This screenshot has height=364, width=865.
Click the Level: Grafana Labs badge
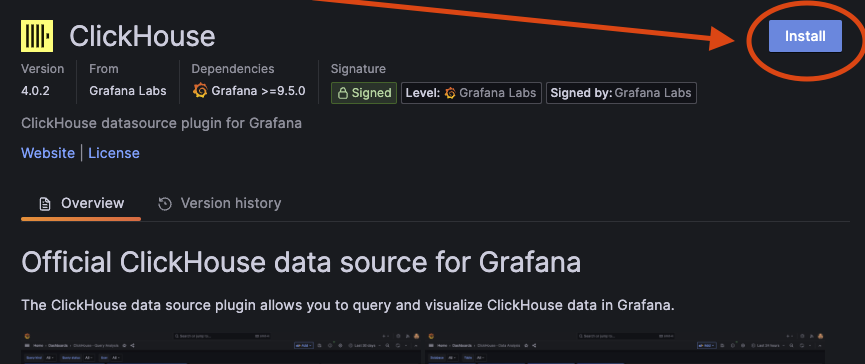point(471,93)
